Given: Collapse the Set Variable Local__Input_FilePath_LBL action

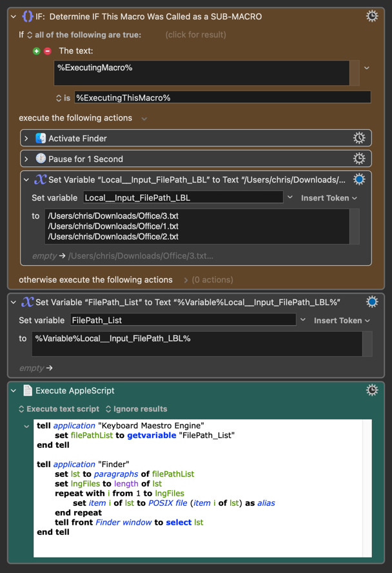Looking at the screenshot, I should [x=26, y=180].
